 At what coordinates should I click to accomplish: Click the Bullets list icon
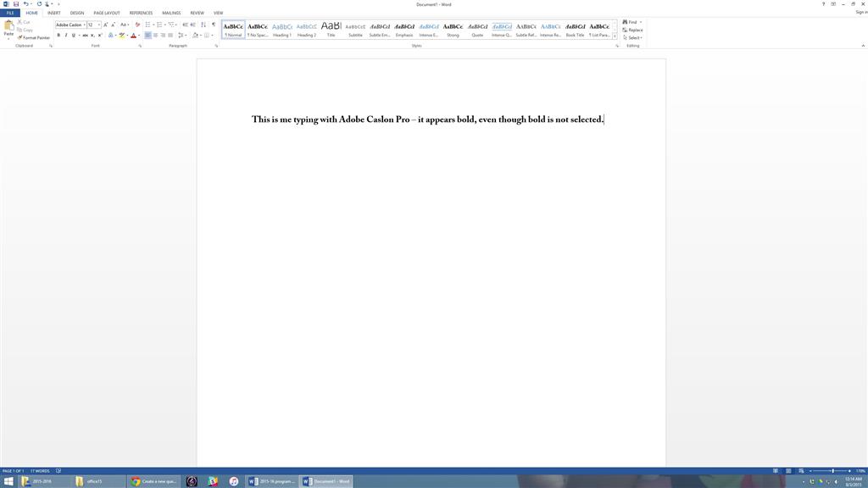click(147, 25)
